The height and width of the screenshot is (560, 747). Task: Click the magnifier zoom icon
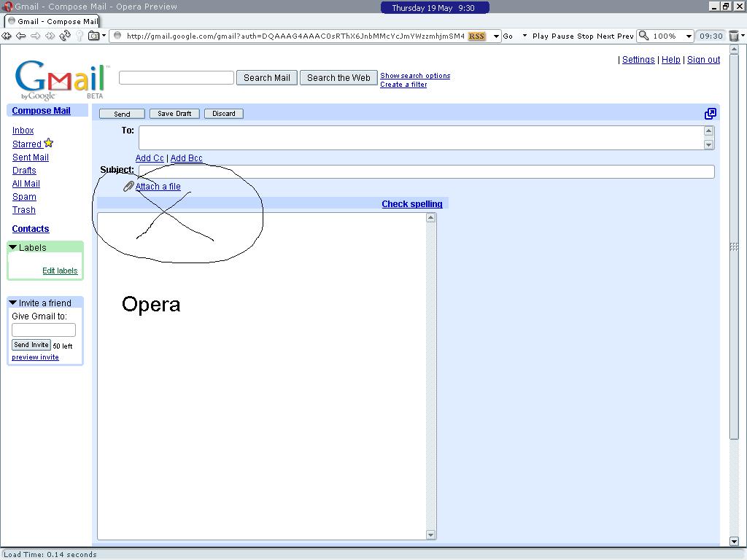[643, 36]
